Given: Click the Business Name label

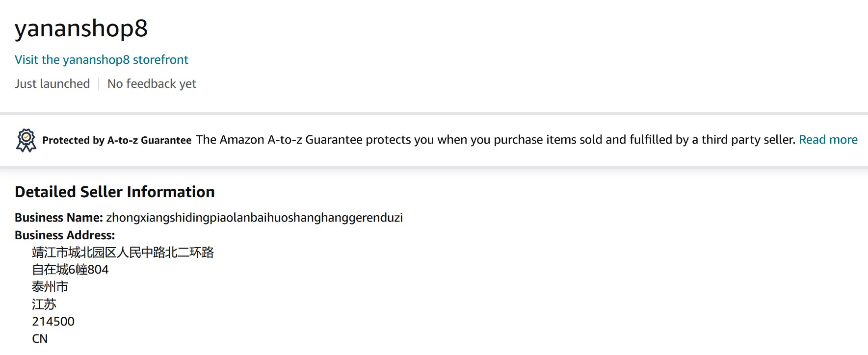Looking at the screenshot, I should (58, 218).
